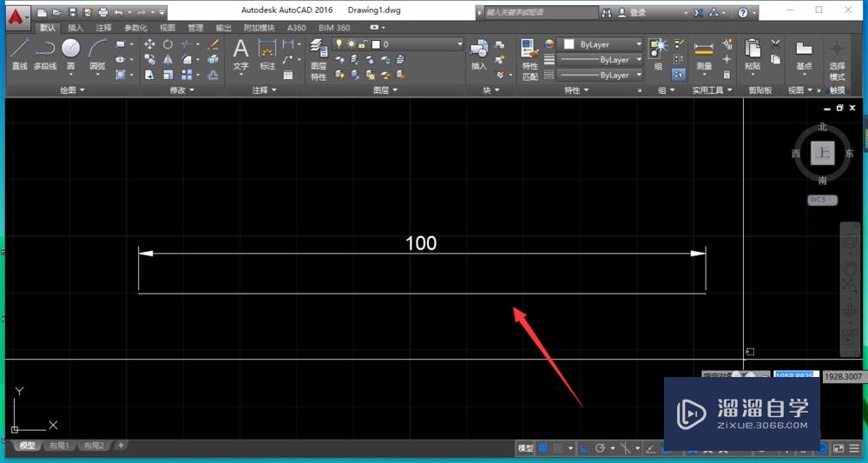Click the Plot/Print icon in quick access toolbar
868x463 pixels.
103,12
